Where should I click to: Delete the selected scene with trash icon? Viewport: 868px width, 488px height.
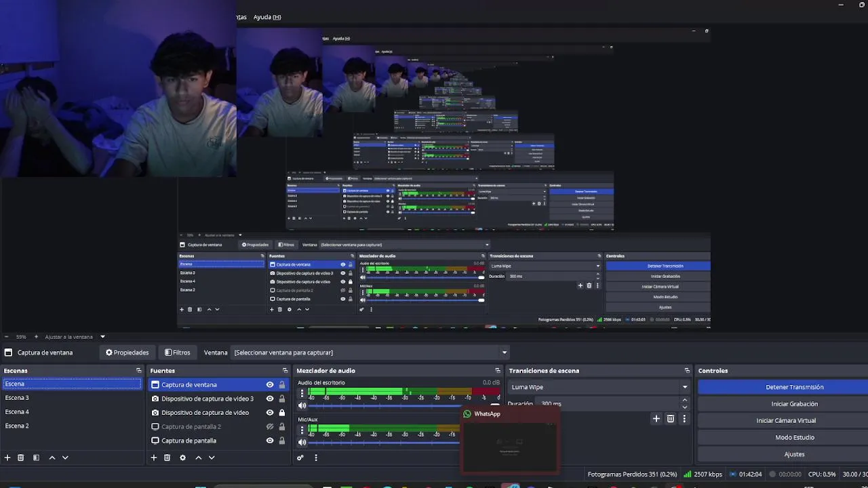21,457
